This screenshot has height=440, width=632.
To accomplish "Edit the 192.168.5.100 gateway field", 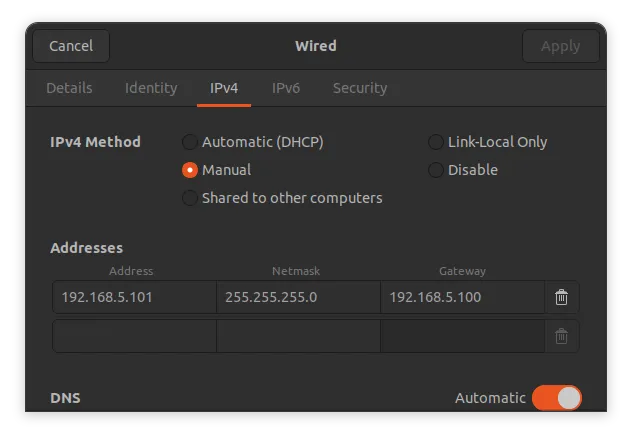I will point(463,297).
